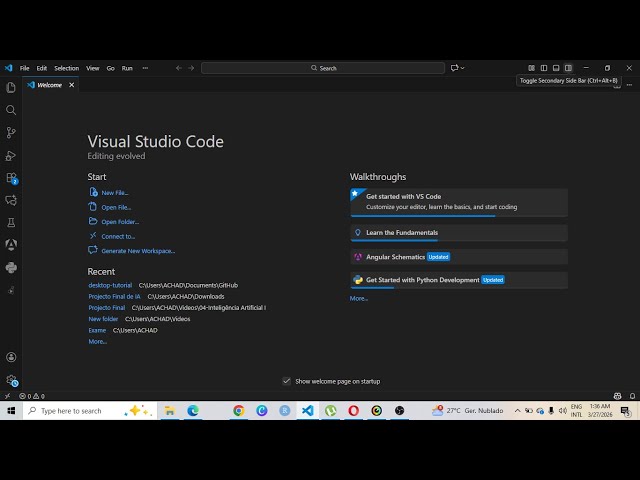Open Get started with VS Code walkthrough
This screenshot has width=640, height=480.
point(459,202)
